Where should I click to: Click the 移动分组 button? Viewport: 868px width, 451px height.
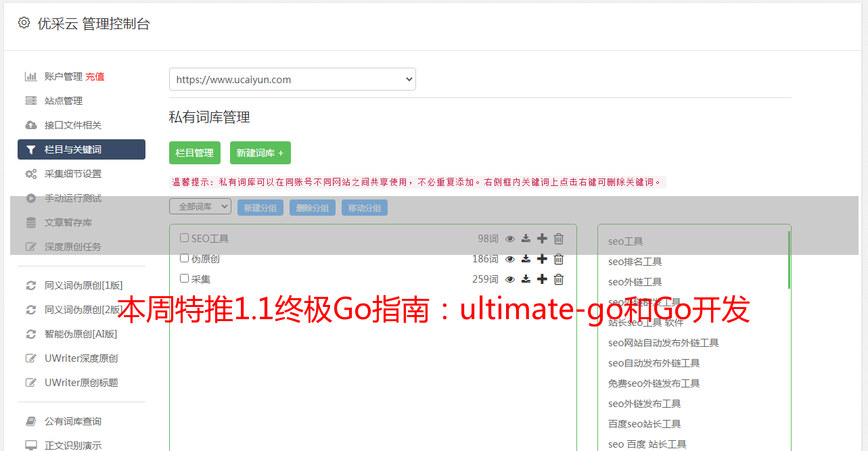365,208
